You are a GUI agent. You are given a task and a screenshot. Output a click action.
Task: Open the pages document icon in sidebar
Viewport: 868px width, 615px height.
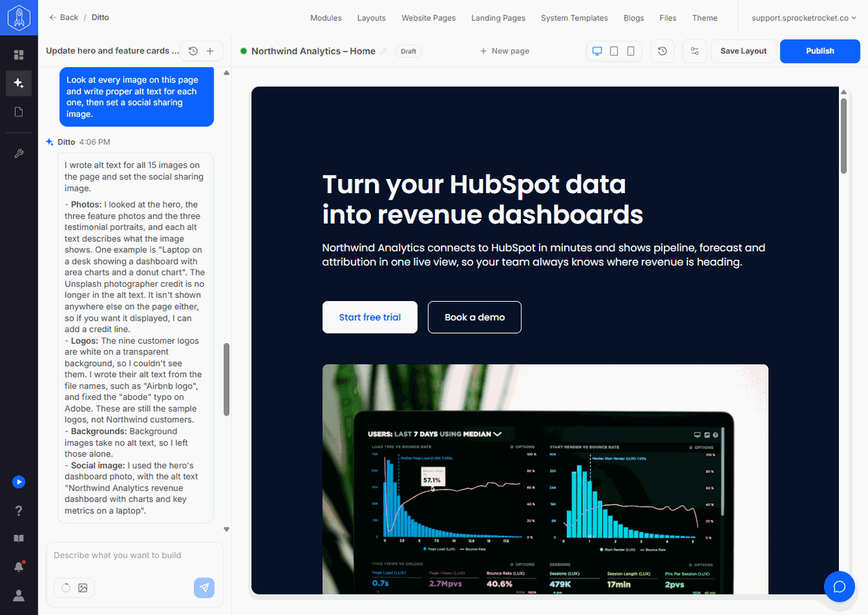coord(19,112)
